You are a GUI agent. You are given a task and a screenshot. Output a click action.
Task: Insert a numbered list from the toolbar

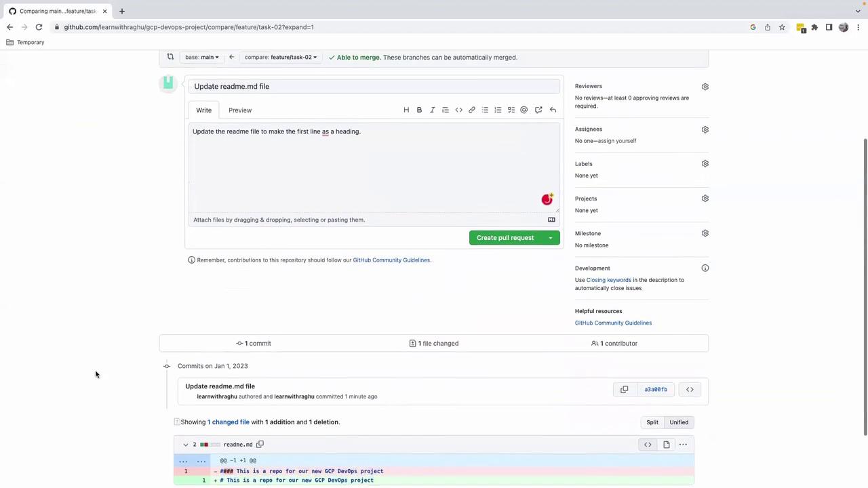(498, 110)
